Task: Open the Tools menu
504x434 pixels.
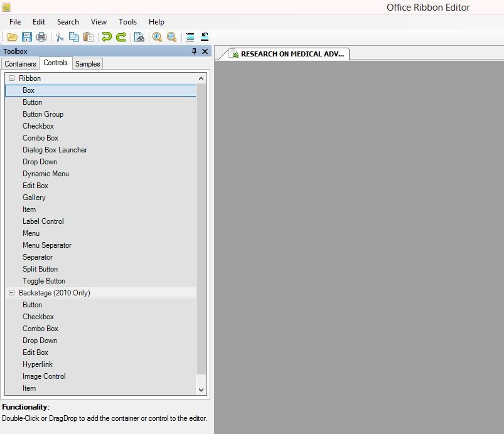Action: pos(127,21)
